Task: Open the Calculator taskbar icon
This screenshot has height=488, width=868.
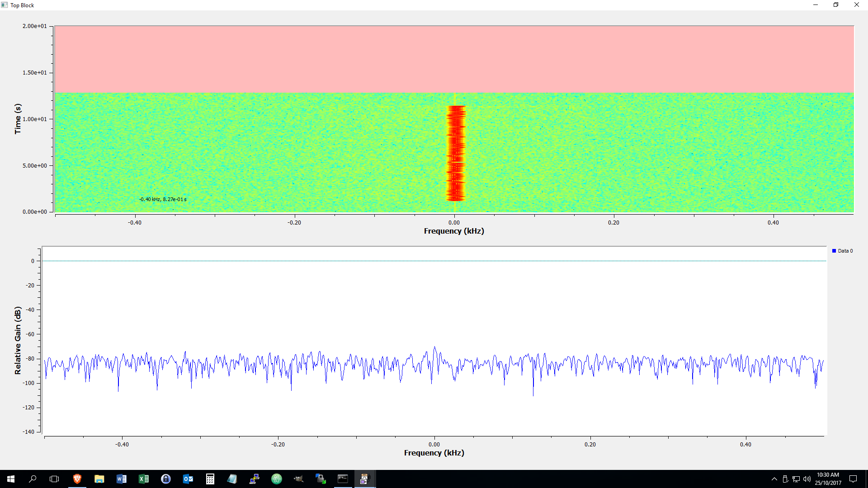Action: click(210, 479)
